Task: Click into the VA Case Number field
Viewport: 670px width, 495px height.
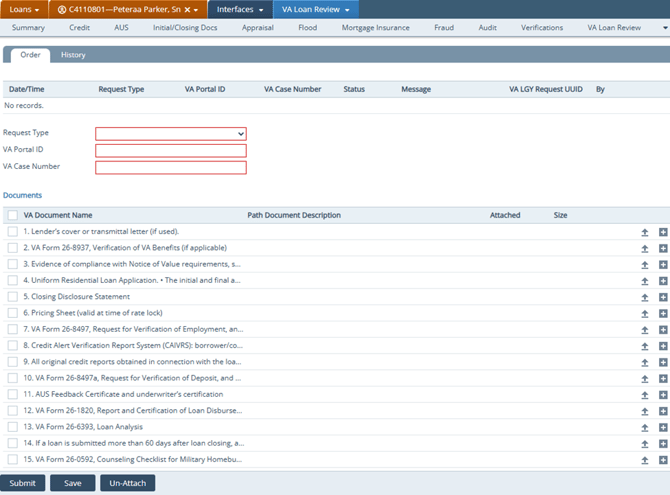Action: (170, 167)
